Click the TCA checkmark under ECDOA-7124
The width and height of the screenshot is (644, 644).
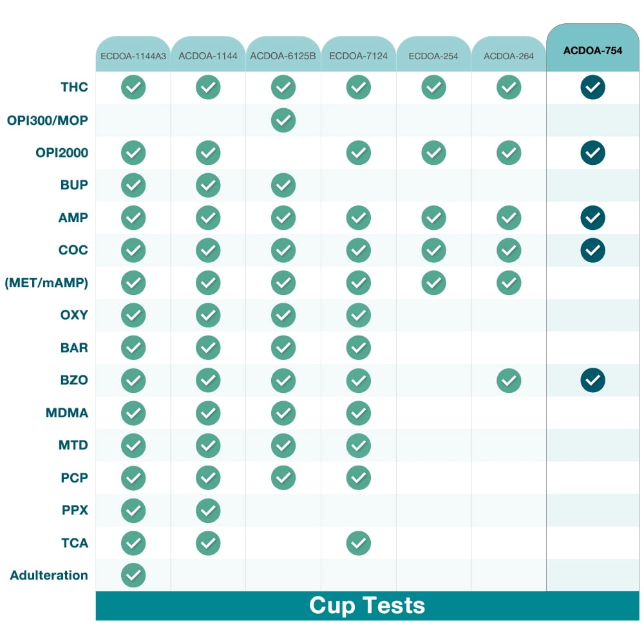click(359, 543)
